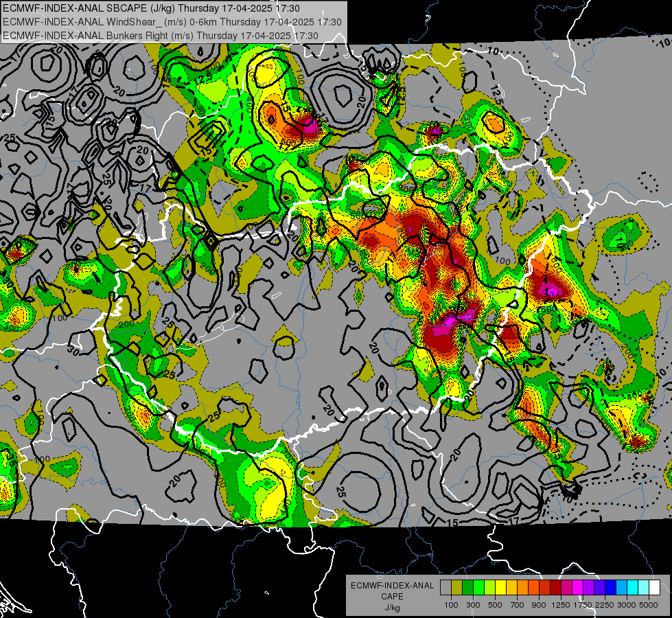This screenshot has width=672, height=618.
Task: Select the bright green legend swatch
Action: pyautogui.click(x=478, y=587)
